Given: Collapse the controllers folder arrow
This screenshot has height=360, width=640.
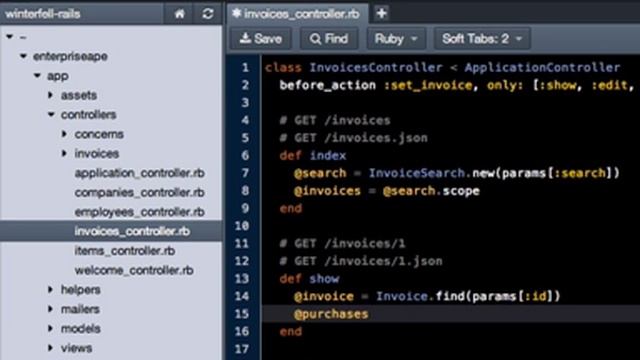Looking at the screenshot, I should pyautogui.click(x=51, y=114).
